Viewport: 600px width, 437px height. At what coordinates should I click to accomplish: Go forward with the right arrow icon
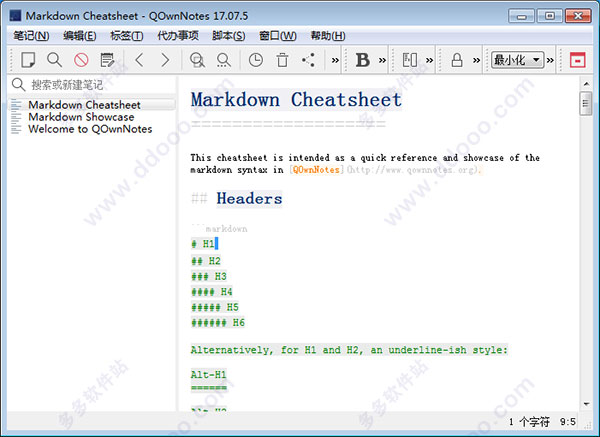point(165,60)
